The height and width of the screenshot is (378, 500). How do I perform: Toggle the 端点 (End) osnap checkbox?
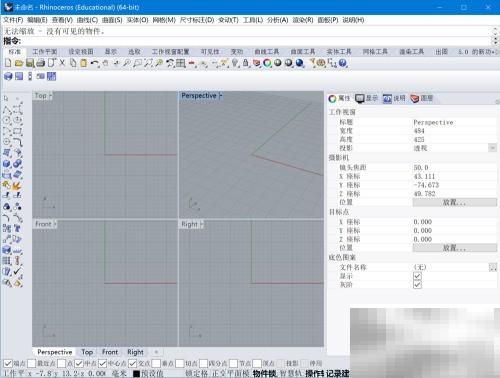(8, 363)
